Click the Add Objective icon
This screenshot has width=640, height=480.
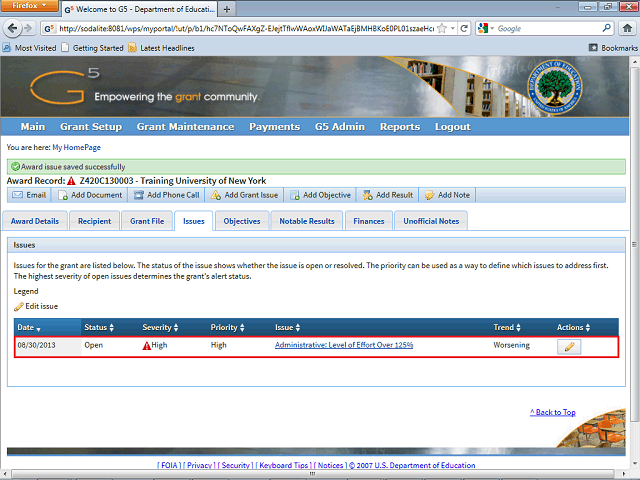(295, 195)
